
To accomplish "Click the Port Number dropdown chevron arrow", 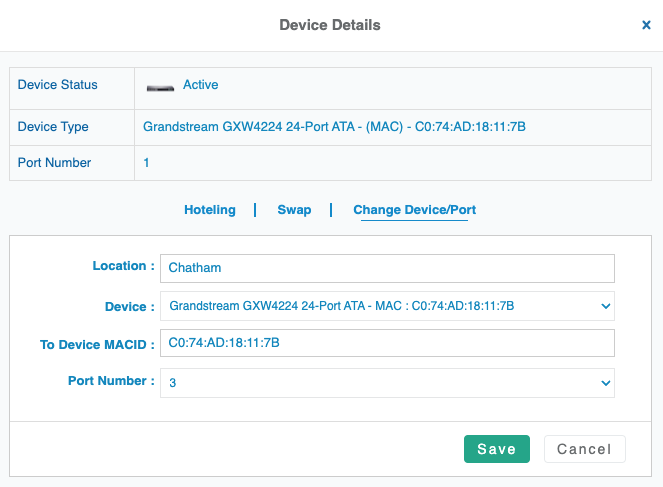I will (x=604, y=382).
